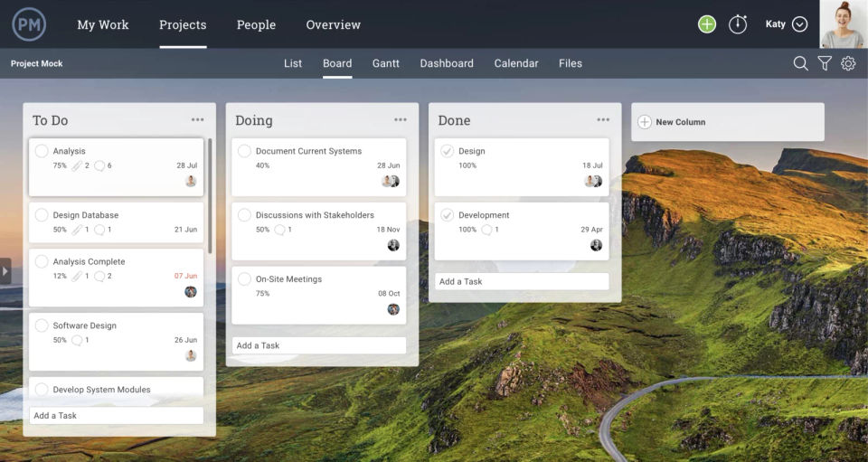Image resolution: width=868 pixels, height=462 pixels.
Task: Mark Discussions with Stakeholders as complete
Action: (x=244, y=214)
